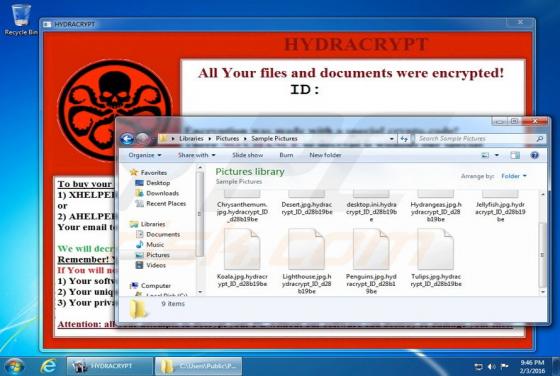Toggle the preview pane icon

(515, 155)
